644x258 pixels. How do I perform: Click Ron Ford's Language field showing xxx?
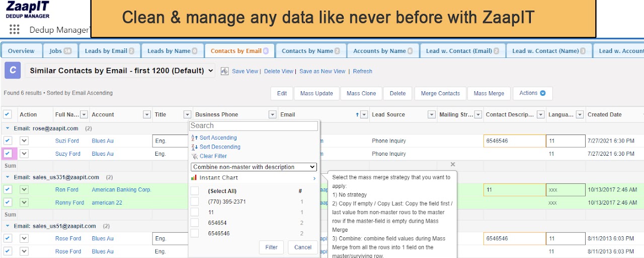pyautogui.click(x=566, y=190)
